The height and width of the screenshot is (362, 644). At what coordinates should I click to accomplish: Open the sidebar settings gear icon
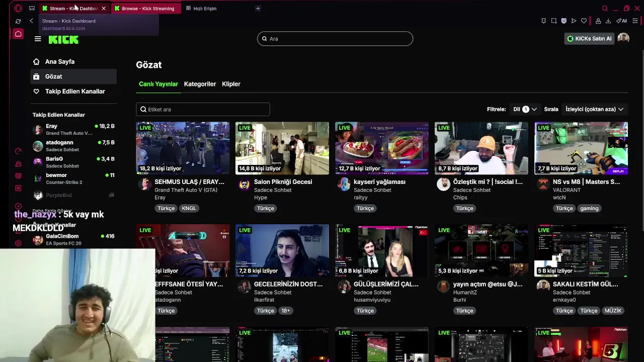pyautogui.click(x=18, y=243)
